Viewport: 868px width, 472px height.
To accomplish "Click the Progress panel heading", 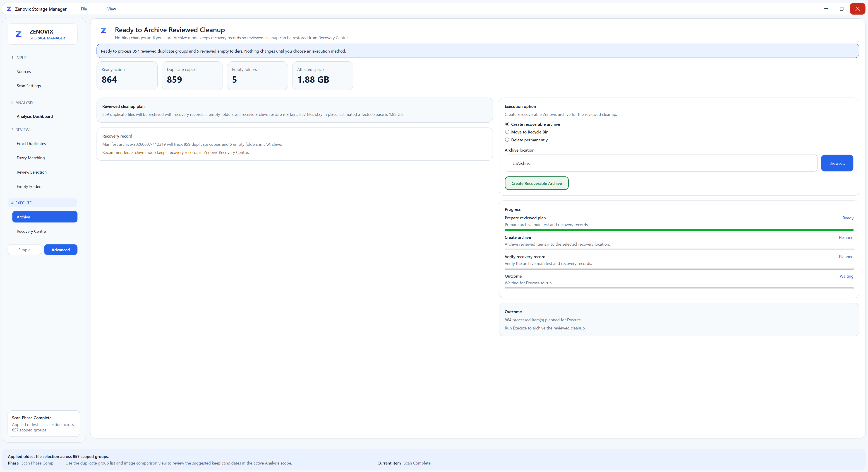I will [513, 209].
